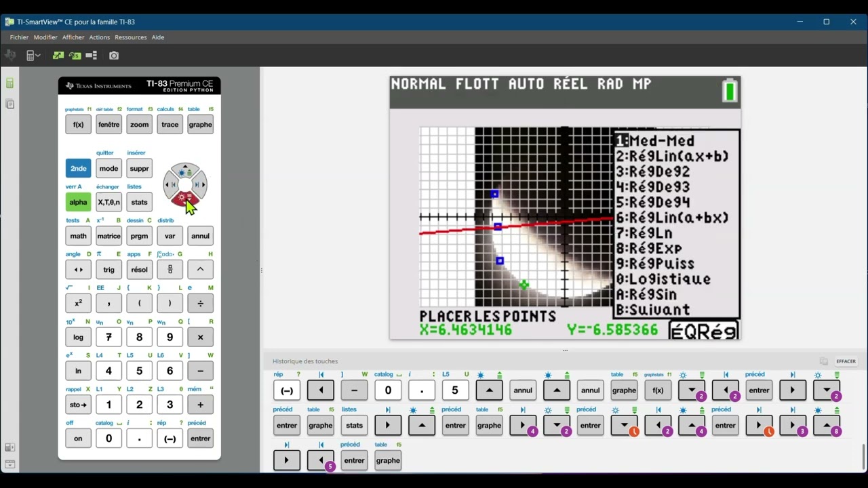Click the copy history icon beside EFFACER
This screenshot has width=868, height=488.
(x=823, y=361)
